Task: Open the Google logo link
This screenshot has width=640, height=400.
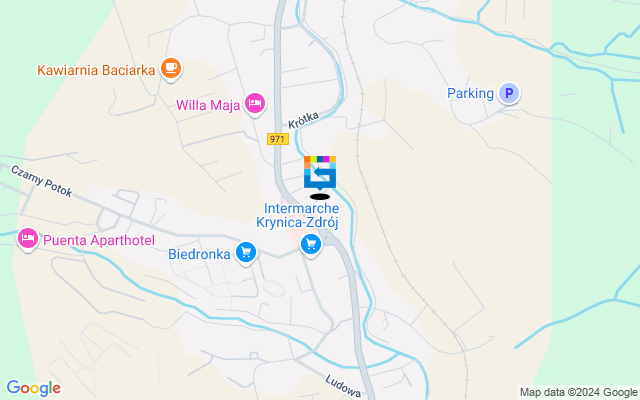Action: coord(34,388)
